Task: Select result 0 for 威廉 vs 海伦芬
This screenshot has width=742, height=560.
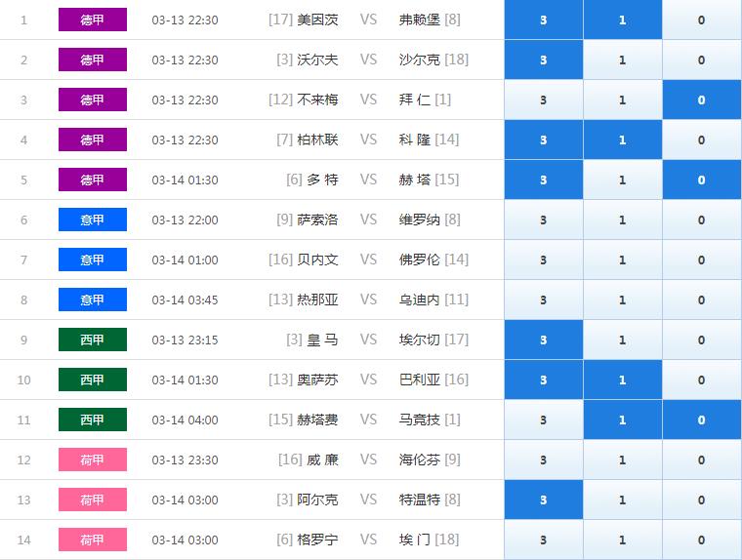Action: tap(701, 460)
